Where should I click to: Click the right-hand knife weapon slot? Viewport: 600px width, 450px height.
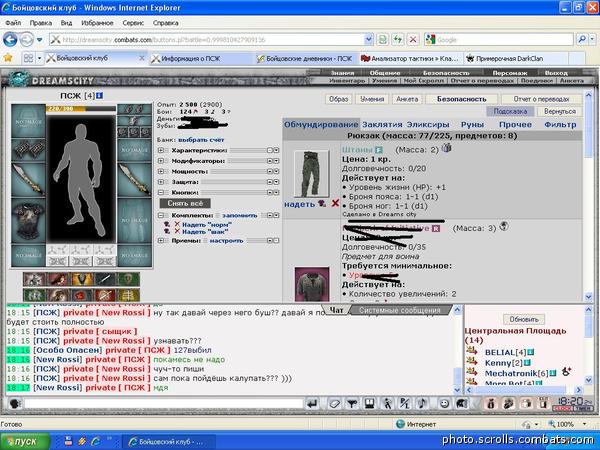point(134,179)
